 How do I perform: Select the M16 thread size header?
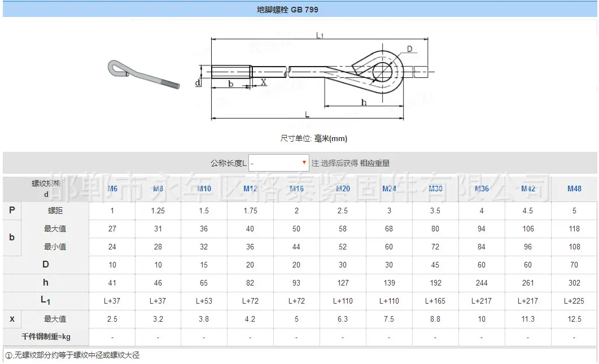click(296, 188)
